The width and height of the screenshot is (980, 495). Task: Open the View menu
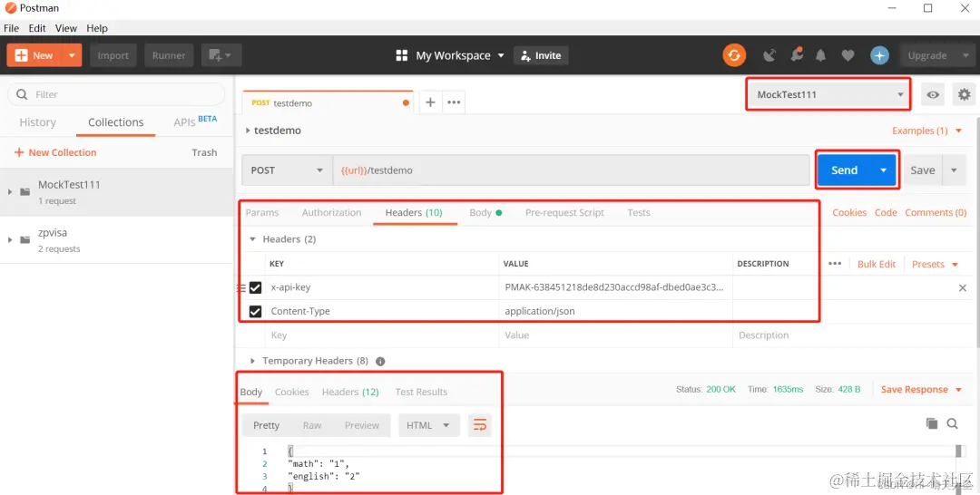coord(65,28)
